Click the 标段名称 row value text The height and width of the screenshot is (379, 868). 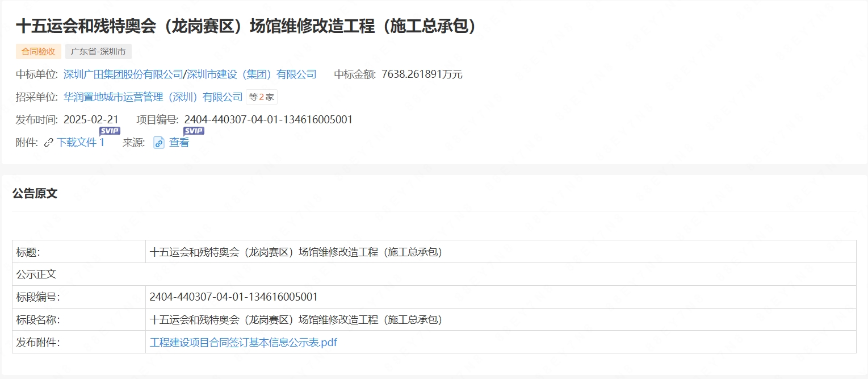pos(296,320)
